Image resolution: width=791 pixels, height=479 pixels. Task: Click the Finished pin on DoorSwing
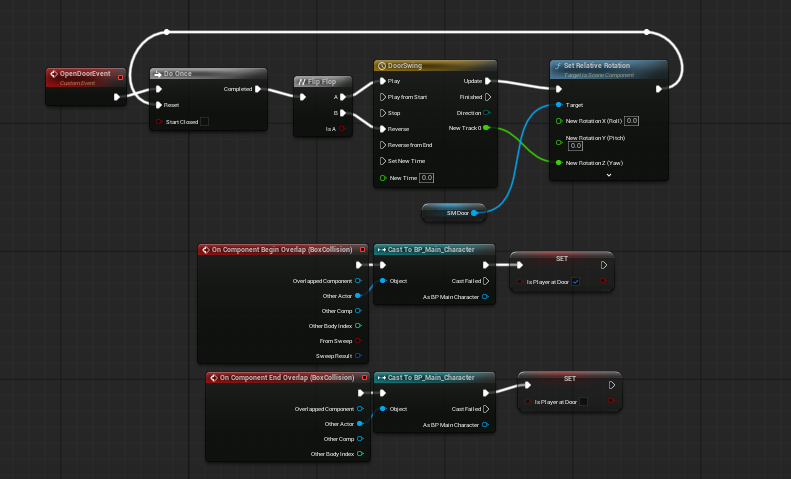(x=487, y=97)
